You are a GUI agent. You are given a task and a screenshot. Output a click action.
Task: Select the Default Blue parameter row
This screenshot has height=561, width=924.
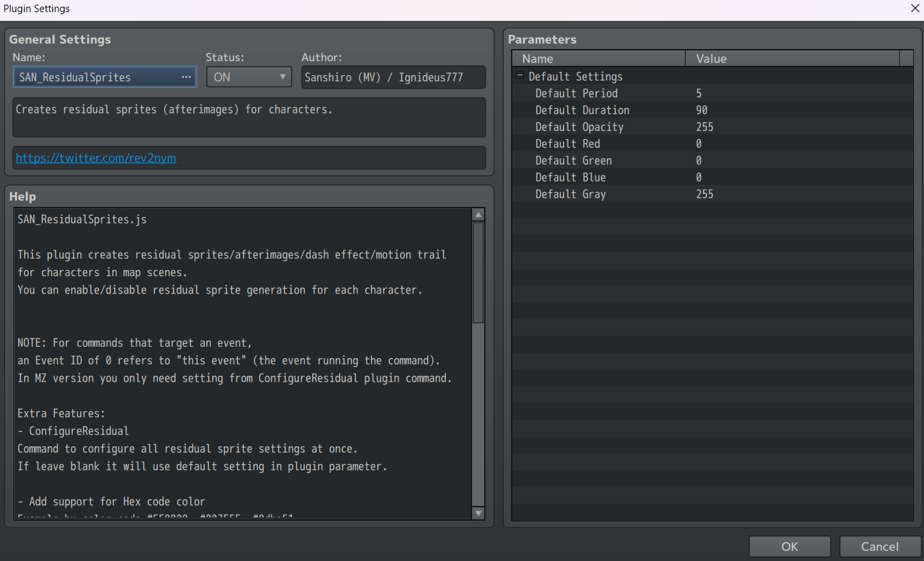coord(570,177)
